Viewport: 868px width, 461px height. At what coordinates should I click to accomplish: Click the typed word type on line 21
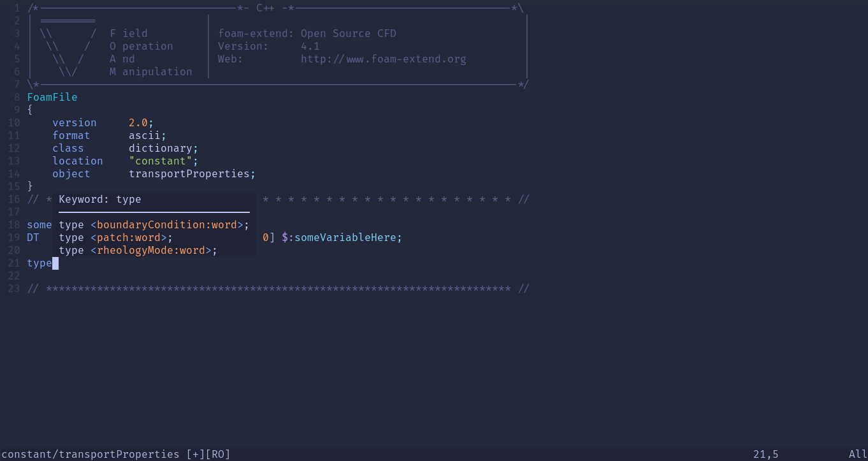tap(39, 263)
